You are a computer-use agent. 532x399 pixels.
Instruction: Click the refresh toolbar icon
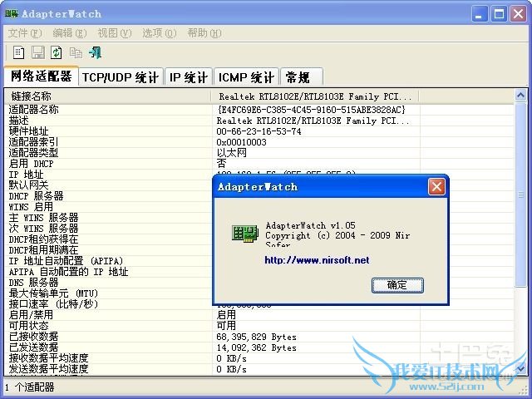point(57,52)
